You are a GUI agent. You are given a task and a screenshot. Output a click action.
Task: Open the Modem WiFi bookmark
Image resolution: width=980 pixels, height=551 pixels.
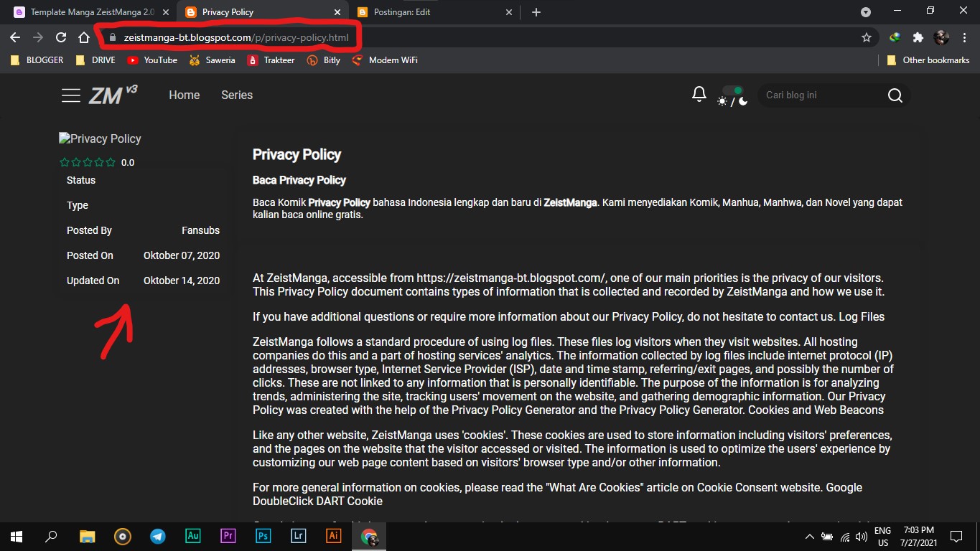point(385,60)
